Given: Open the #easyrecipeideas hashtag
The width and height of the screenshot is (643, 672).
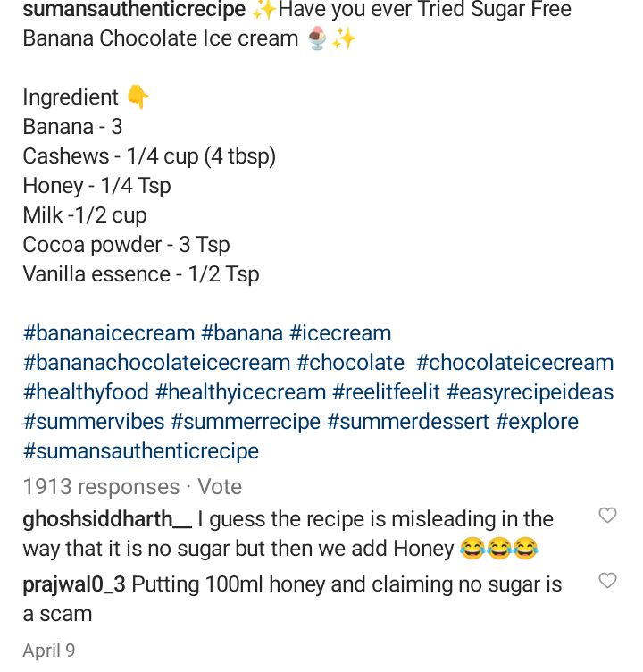Looking at the screenshot, I should tap(530, 392).
